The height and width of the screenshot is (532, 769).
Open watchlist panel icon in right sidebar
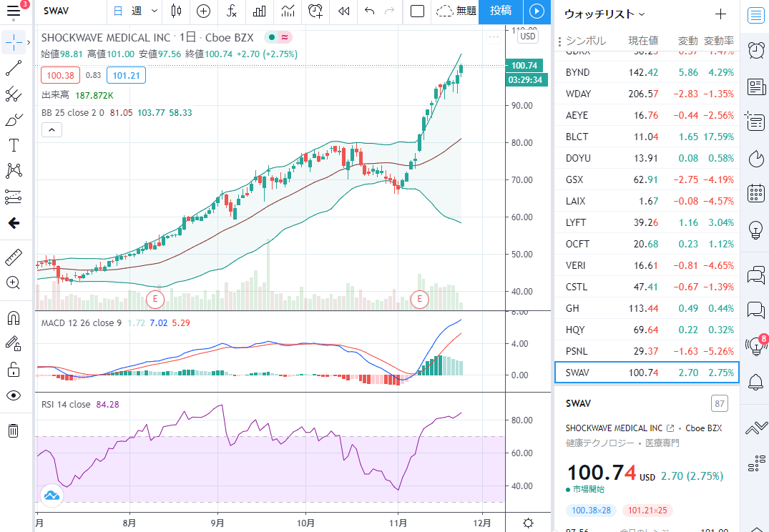tap(755, 15)
